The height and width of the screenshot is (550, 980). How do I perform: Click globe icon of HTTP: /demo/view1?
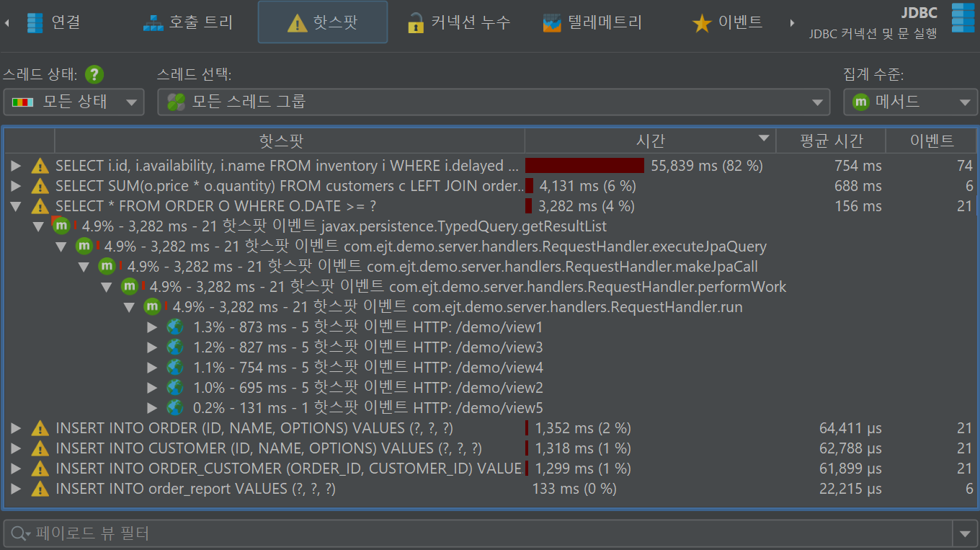(175, 327)
